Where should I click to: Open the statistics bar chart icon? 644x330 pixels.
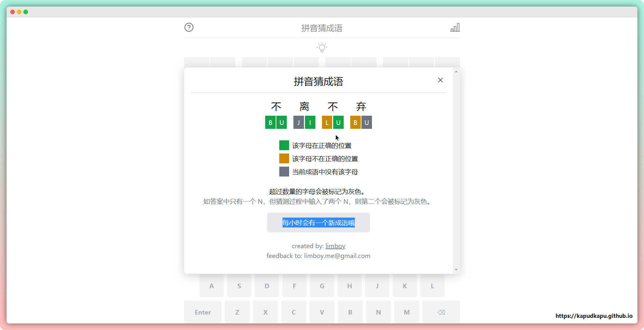(455, 28)
